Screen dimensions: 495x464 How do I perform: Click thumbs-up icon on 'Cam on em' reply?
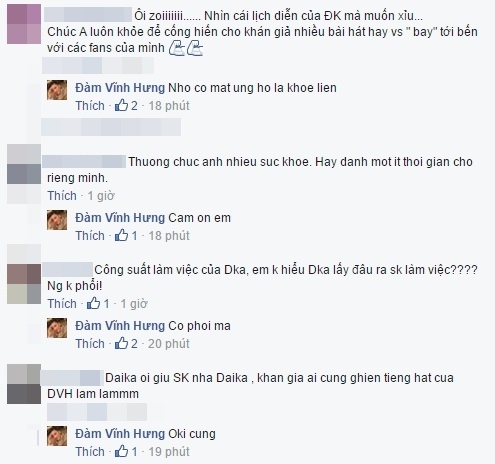coord(121,236)
